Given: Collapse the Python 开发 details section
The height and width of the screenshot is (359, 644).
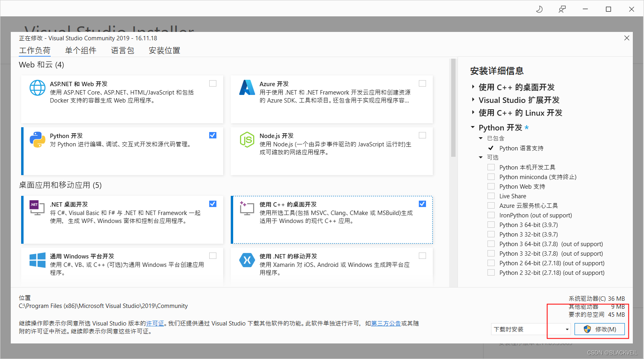Looking at the screenshot, I should point(473,127).
